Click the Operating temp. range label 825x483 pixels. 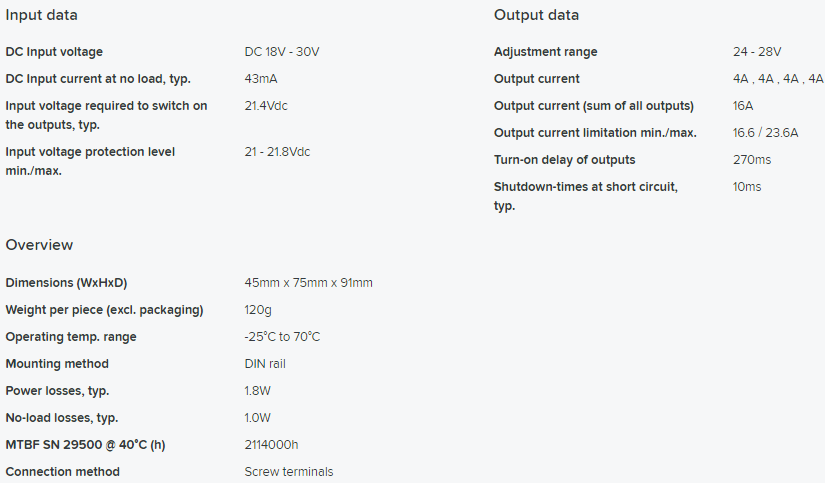point(71,337)
